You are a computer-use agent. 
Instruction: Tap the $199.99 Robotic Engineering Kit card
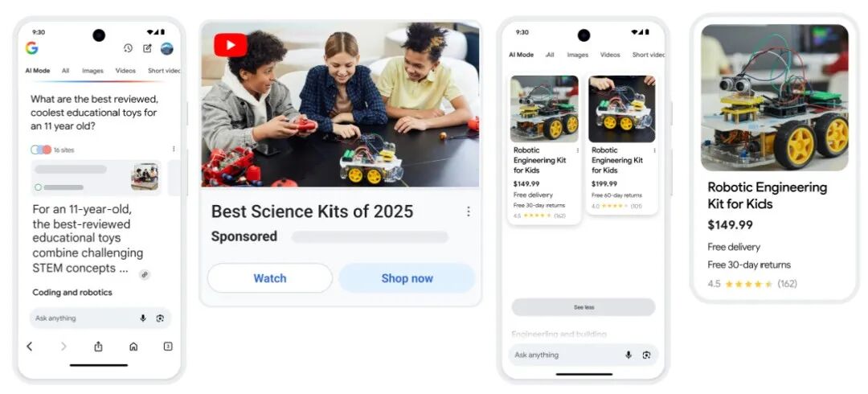click(621, 143)
